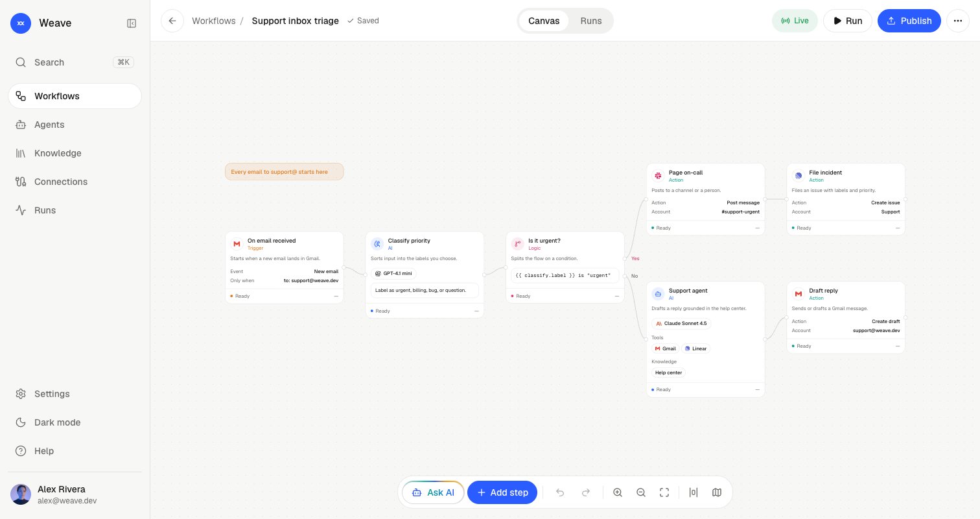Click the Classify priority node's AI icon

coord(377,244)
